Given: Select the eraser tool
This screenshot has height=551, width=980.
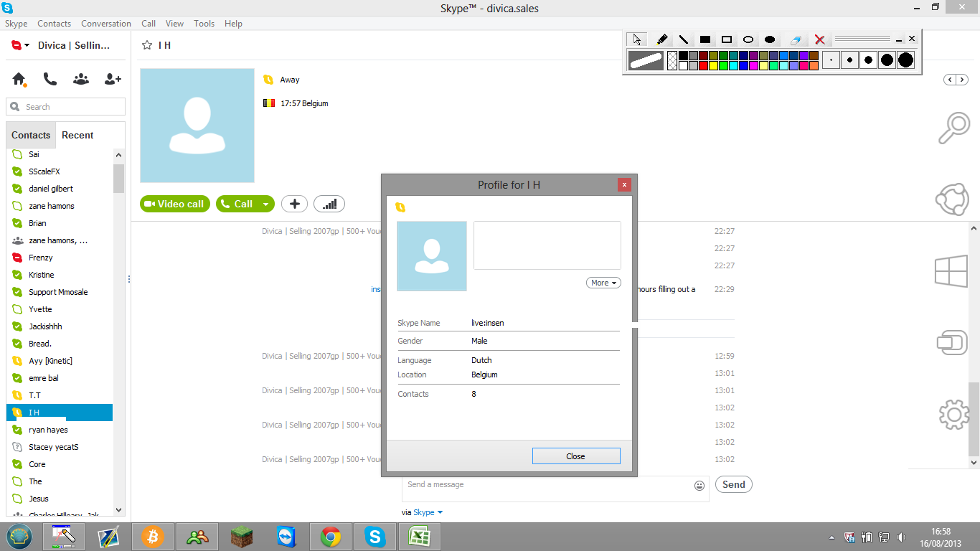Looking at the screenshot, I should click(796, 39).
